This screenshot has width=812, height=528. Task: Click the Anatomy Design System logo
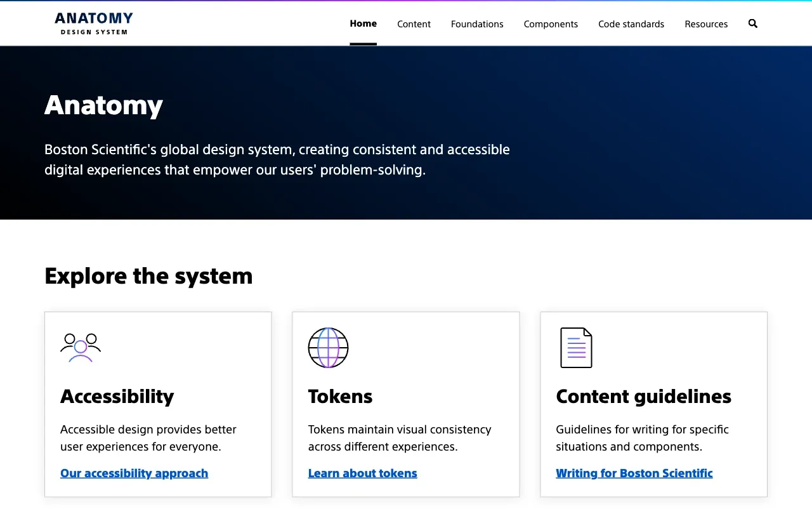pyautogui.click(x=94, y=23)
